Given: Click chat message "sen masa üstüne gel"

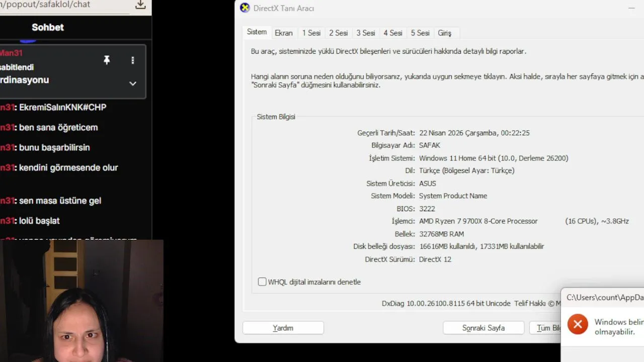Looking at the screenshot, I should pos(60,201).
